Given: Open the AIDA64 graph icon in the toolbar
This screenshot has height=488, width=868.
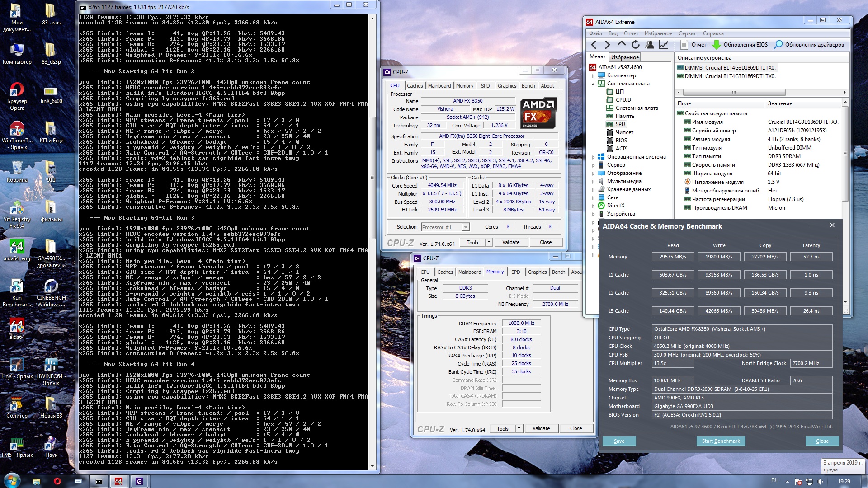Looking at the screenshot, I should tap(663, 45).
